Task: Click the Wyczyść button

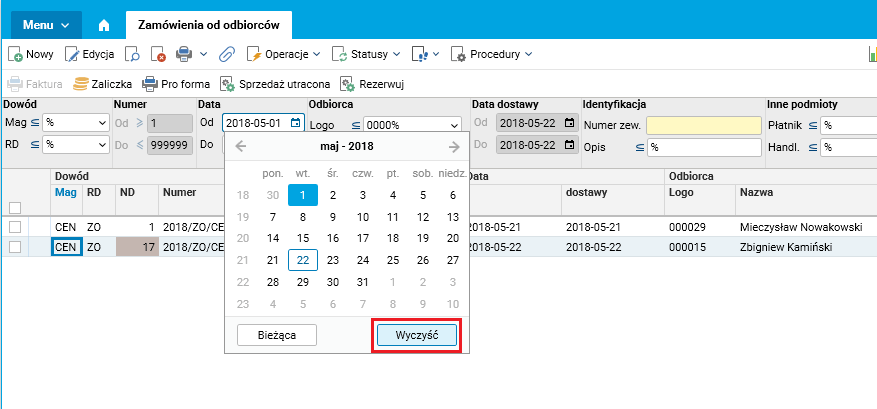Action: (x=417, y=336)
